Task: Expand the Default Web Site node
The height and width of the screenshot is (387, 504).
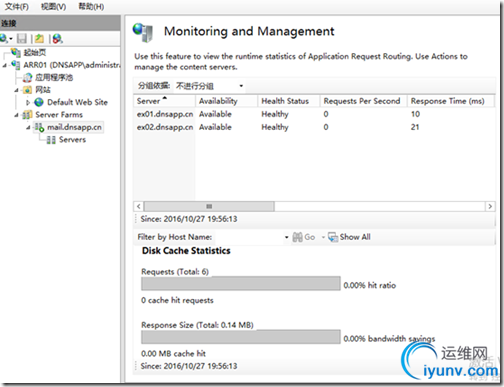Action: [28, 102]
